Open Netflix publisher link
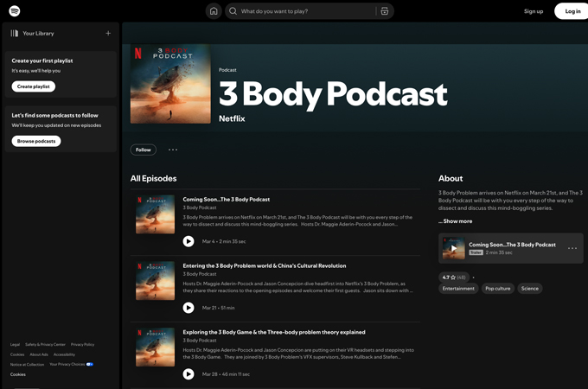 [232, 118]
